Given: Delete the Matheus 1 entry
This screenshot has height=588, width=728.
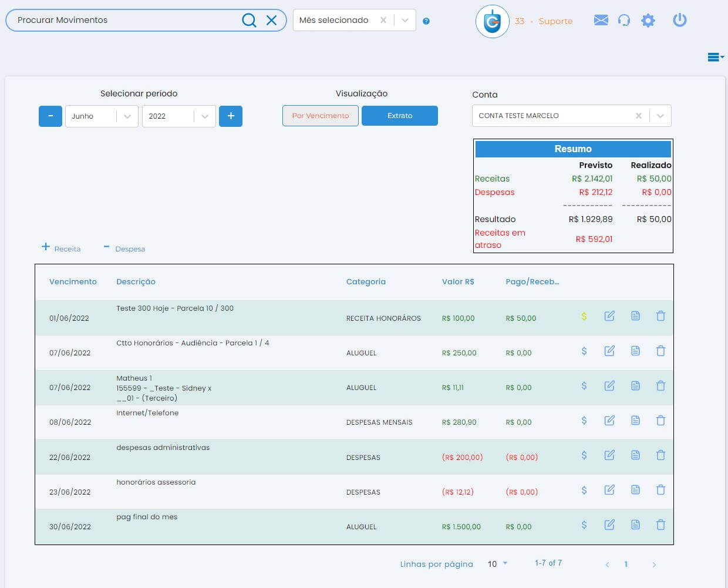Looking at the screenshot, I should tap(660, 385).
